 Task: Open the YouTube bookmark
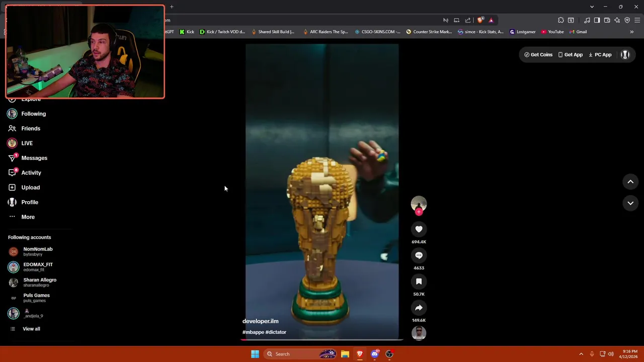point(552,32)
